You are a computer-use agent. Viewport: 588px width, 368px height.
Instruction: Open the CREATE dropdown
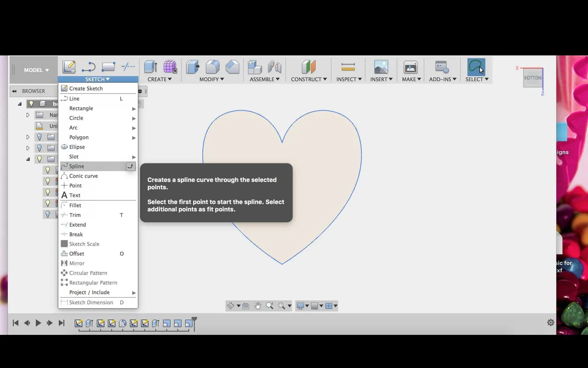(159, 79)
